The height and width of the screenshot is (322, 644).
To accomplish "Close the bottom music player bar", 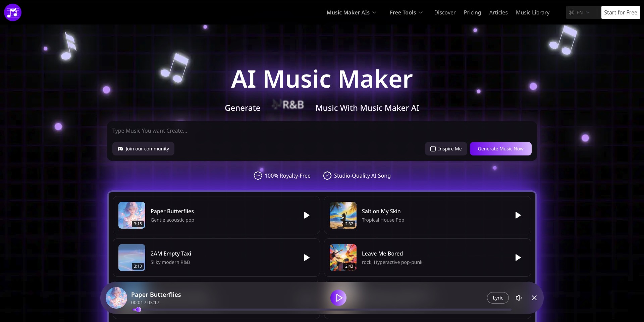I will (x=534, y=298).
